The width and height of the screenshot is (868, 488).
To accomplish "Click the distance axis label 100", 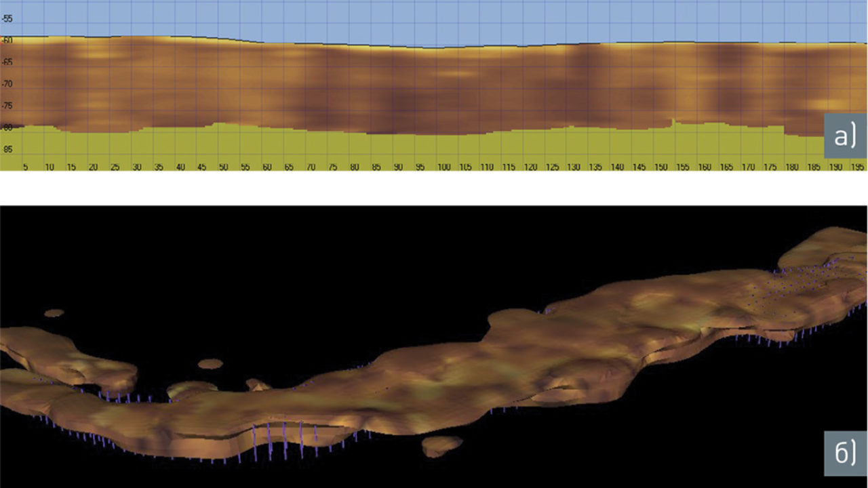I will [x=443, y=167].
